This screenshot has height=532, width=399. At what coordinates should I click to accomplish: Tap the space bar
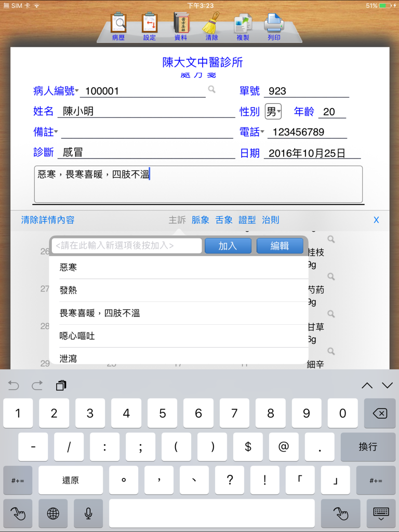click(x=212, y=514)
